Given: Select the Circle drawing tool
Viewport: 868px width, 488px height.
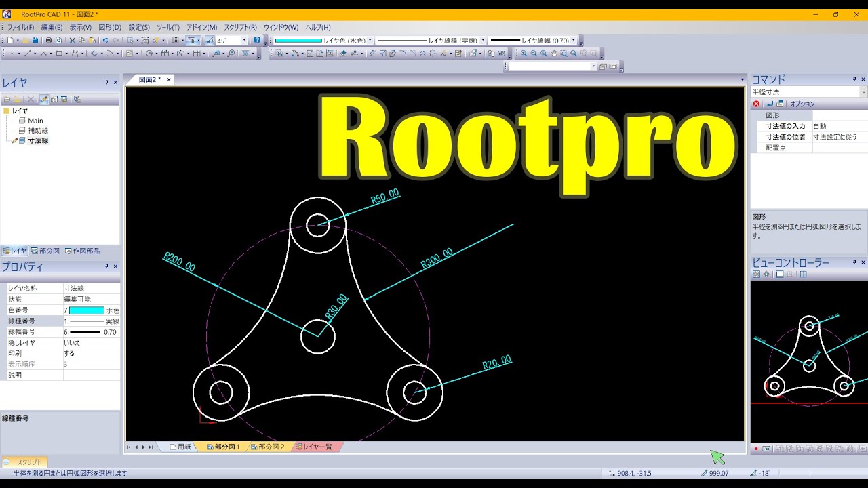Looking at the screenshot, I should (x=94, y=54).
